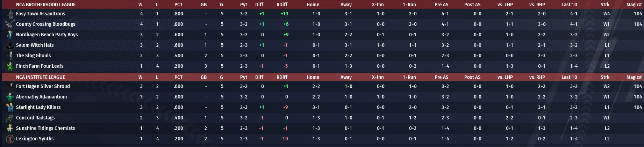The image size is (644, 147).
Task: Sort Institute League by Last 10 header
Action: pyautogui.click(x=569, y=78)
